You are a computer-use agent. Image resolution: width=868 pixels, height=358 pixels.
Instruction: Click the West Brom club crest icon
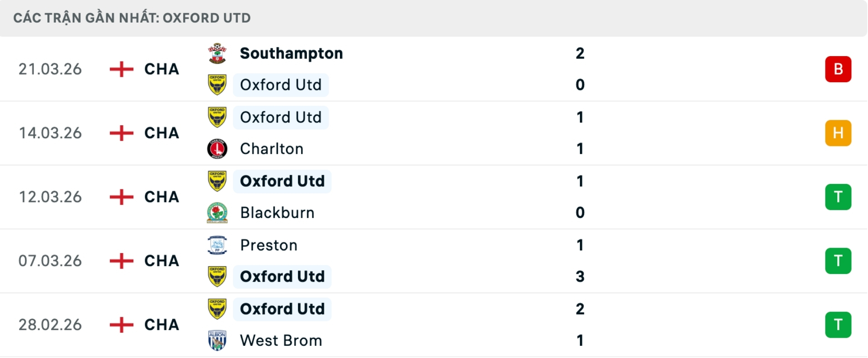pyautogui.click(x=217, y=340)
